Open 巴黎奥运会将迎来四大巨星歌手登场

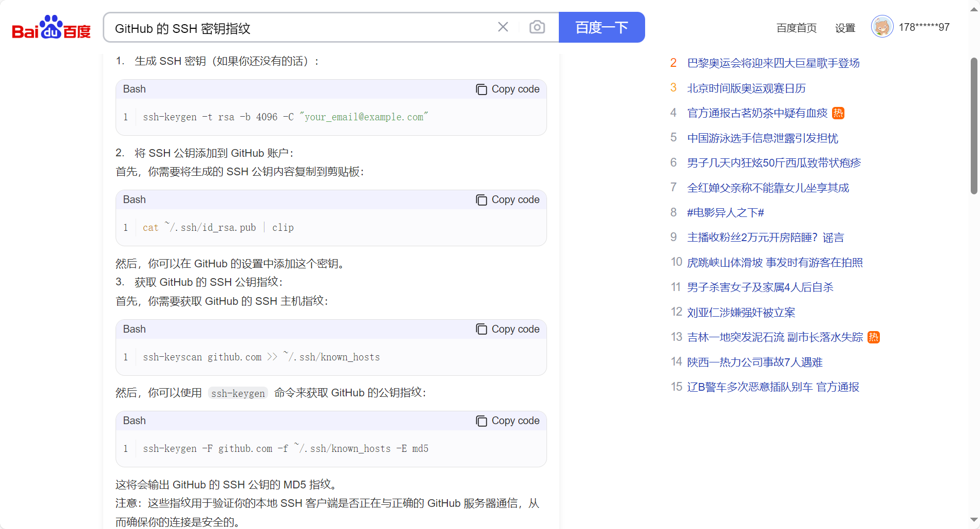tap(773, 63)
